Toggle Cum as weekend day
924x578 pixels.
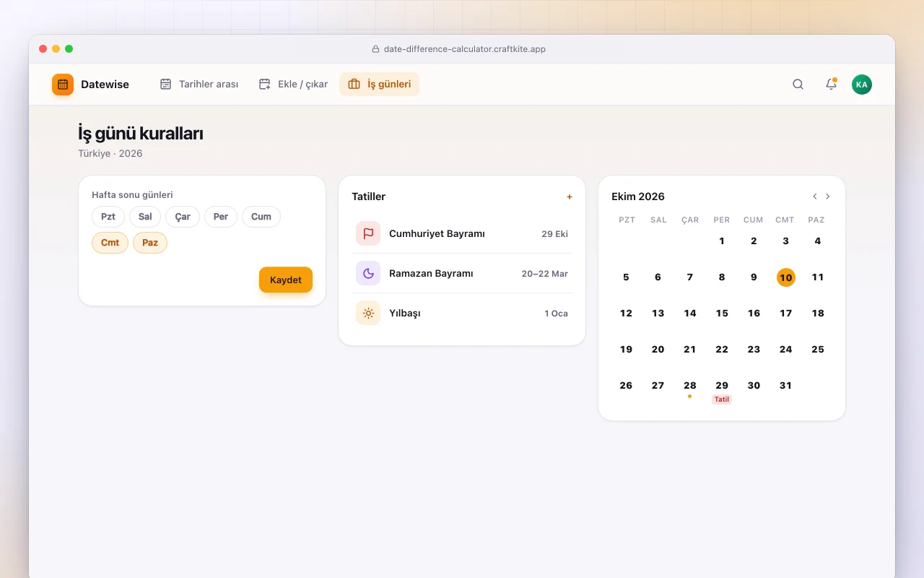(261, 217)
